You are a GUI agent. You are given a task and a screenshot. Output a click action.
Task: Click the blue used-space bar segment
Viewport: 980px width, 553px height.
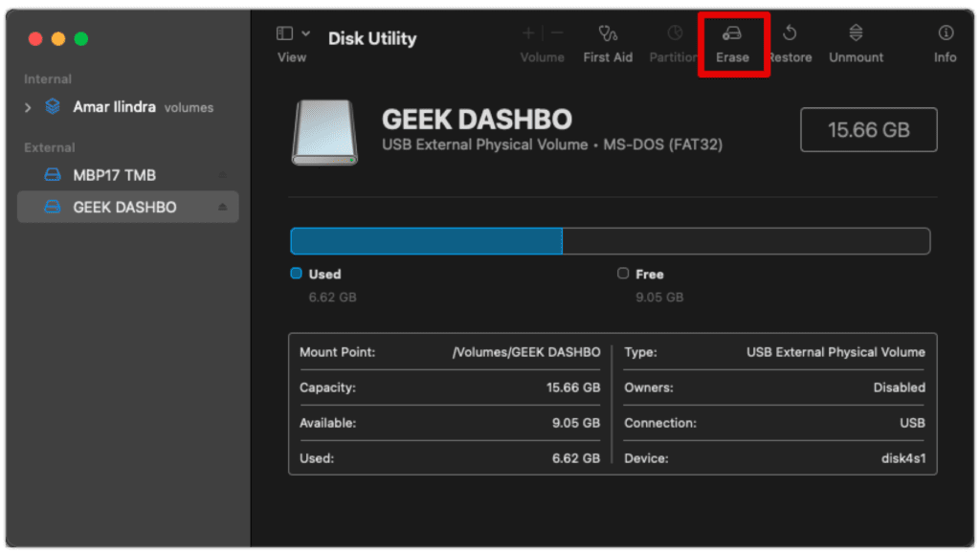tap(426, 241)
